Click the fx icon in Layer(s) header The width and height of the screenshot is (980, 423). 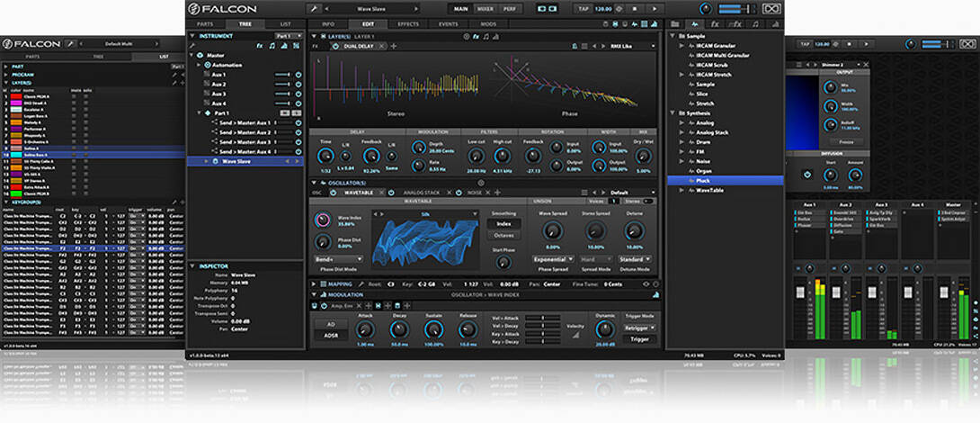click(x=476, y=36)
